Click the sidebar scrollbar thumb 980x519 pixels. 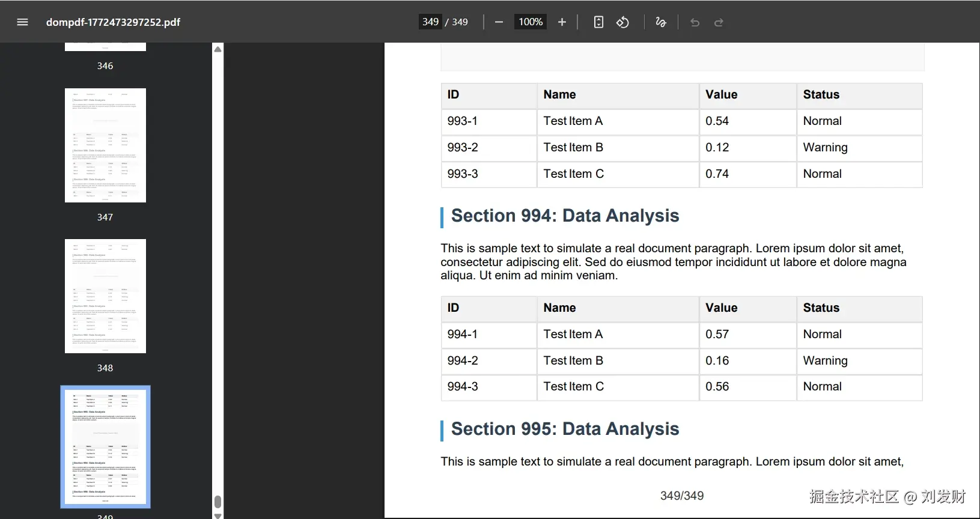(218, 502)
